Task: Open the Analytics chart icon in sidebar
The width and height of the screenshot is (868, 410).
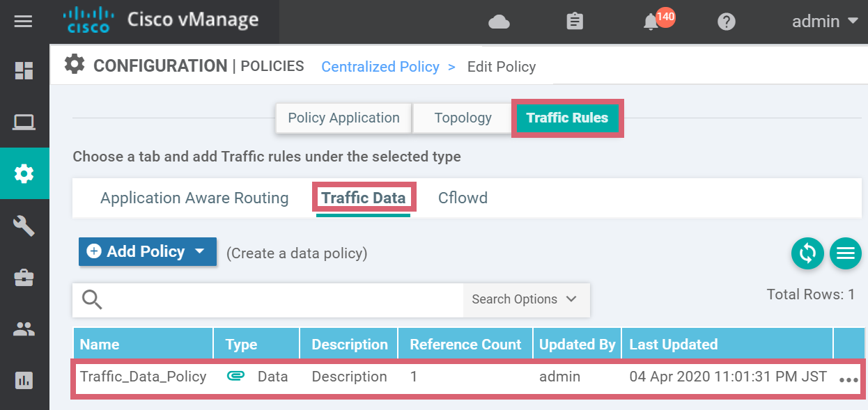Action: (24, 380)
